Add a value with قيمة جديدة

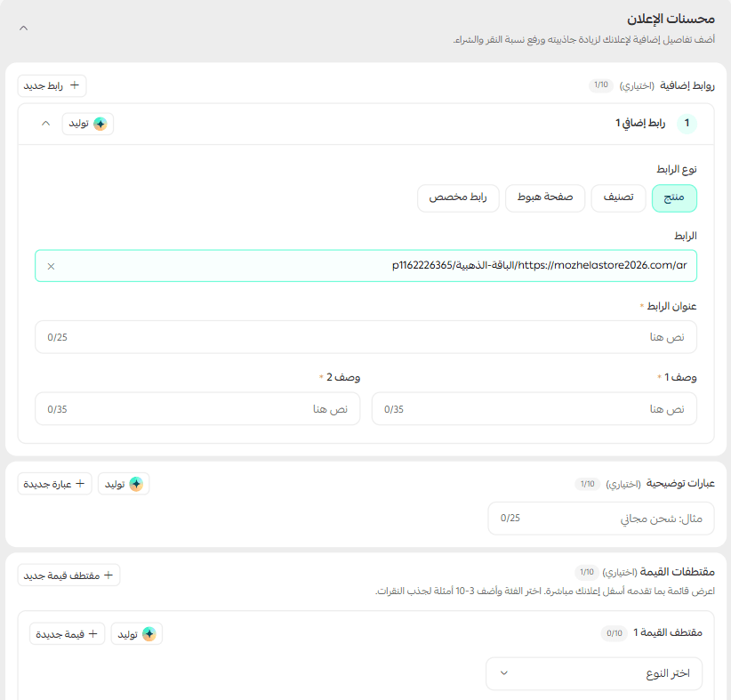[x=67, y=634]
